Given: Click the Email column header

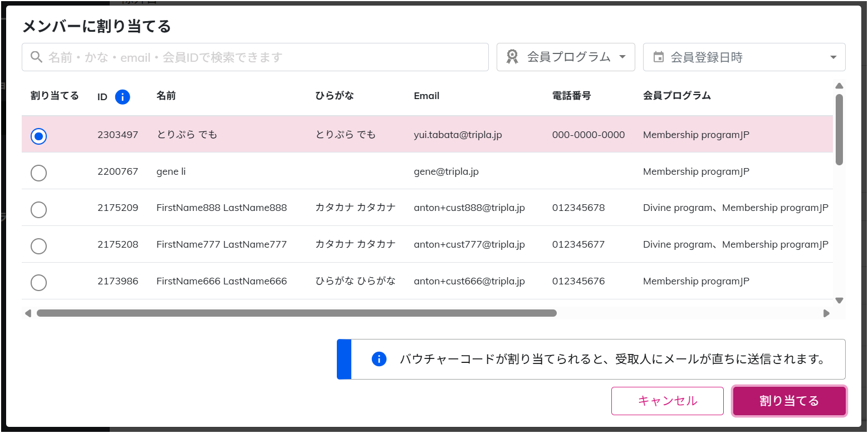Looking at the screenshot, I should click(x=426, y=96).
